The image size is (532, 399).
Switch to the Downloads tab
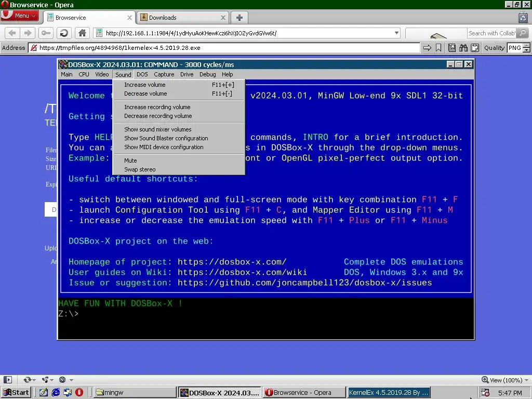[182, 18]
